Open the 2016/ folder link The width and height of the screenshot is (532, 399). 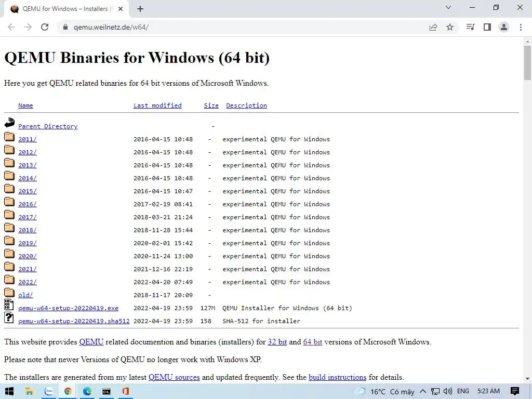click(x=28, y=204)
